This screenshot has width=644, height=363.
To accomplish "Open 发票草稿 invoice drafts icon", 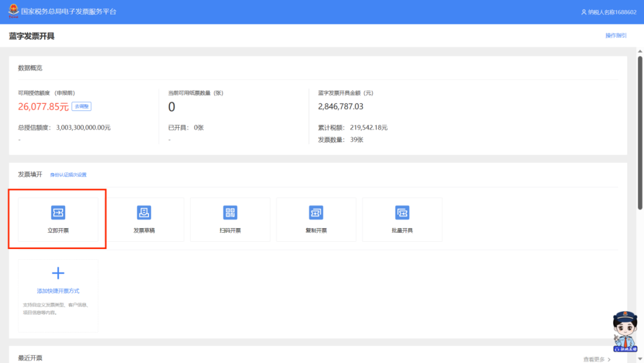I will 144,213.
